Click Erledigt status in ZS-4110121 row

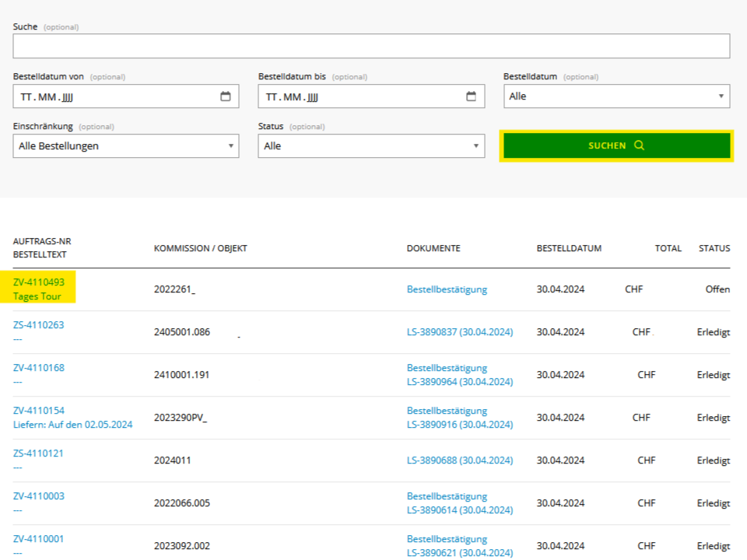pyautogui.click(x=714, y=461)
